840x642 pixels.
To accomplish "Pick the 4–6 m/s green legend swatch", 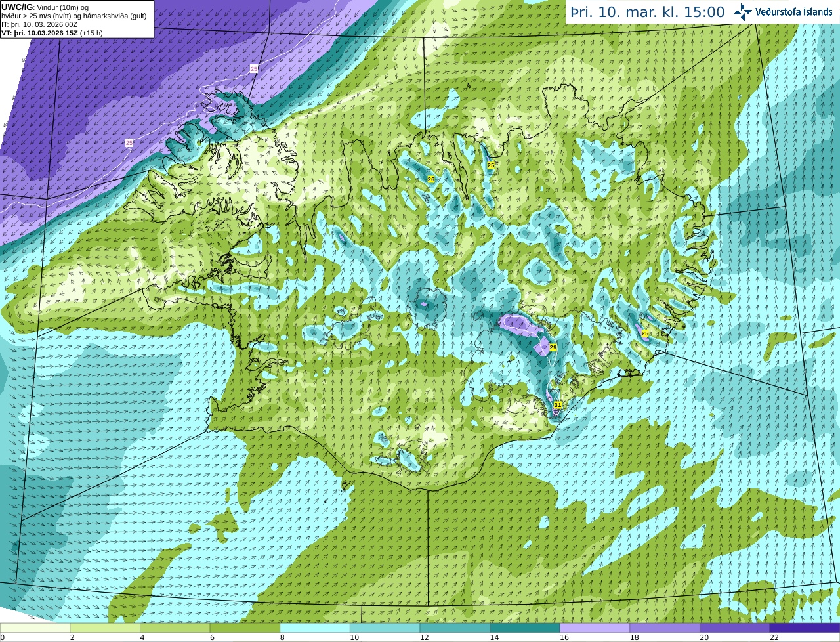I will (175, 628).
